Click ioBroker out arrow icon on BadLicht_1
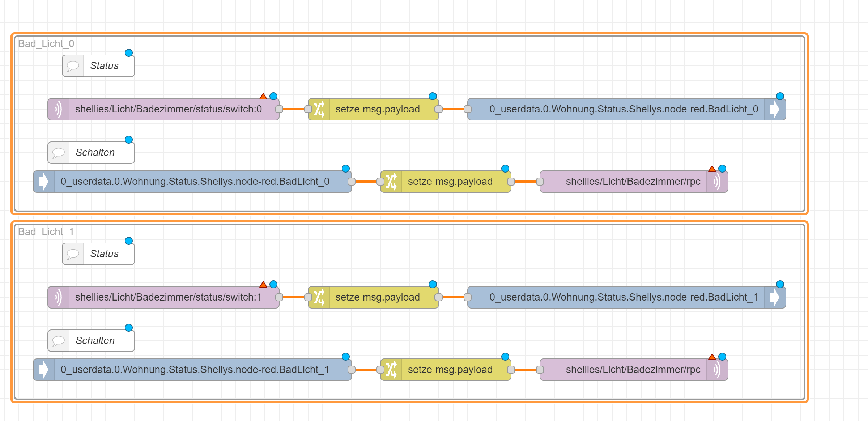The width and height of the screenshot is (868, 421). pyautogui.click(x=775, y=297)
